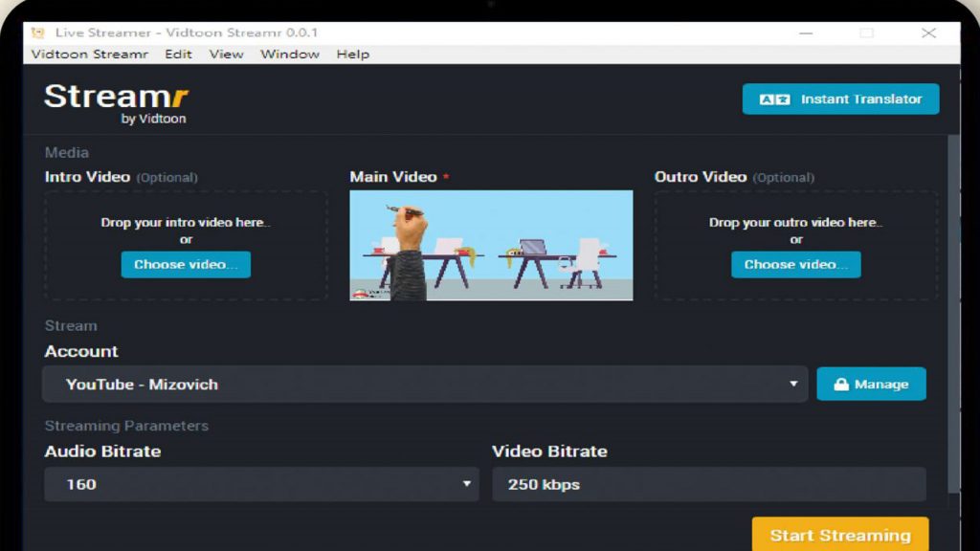Click the Start Streaming button

pyautogui.click(x=840, y=535)
